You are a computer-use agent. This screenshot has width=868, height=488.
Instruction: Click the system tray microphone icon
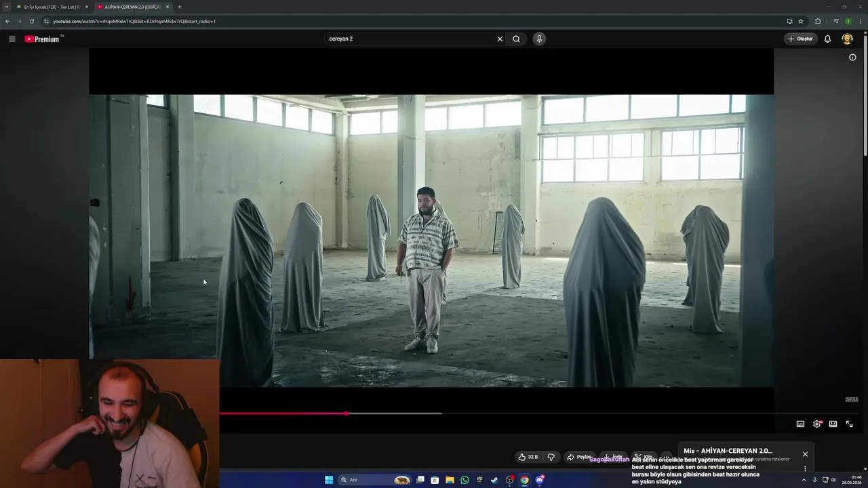pyautogui.click(x=814, y=480)
